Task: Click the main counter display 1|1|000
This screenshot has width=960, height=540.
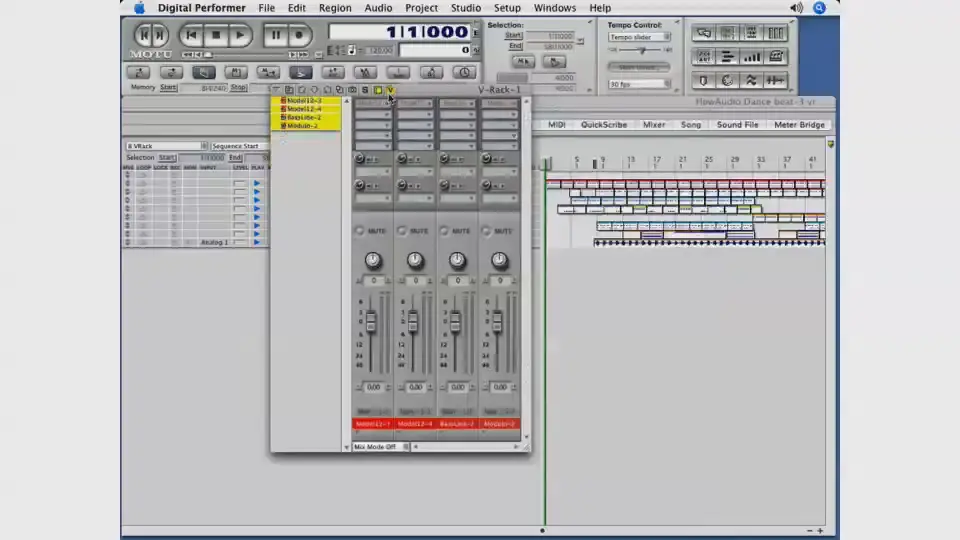Action: (x=400, y=32)
